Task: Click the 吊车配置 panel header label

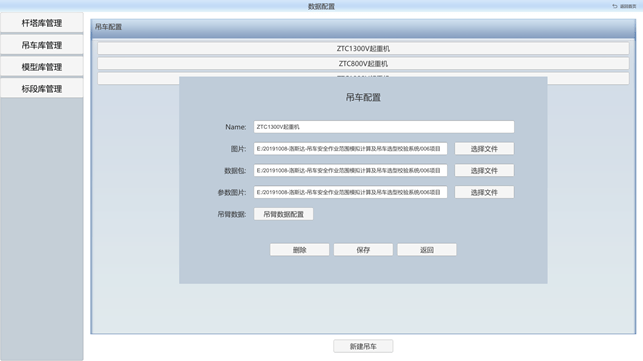Action: click(x=108, y=27)
